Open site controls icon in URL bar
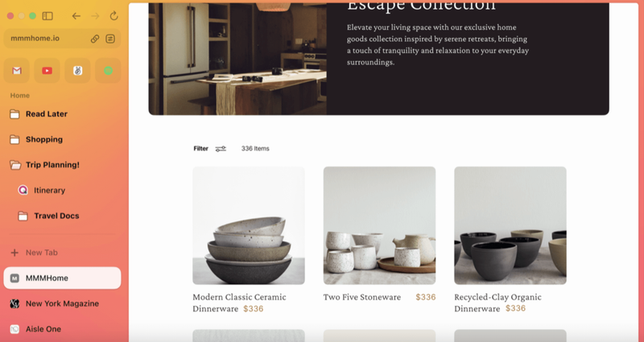 pos(110,39)
